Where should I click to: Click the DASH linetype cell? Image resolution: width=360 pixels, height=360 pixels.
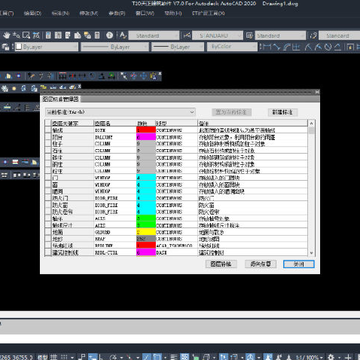pyautogui.click(x=176, y=252)
